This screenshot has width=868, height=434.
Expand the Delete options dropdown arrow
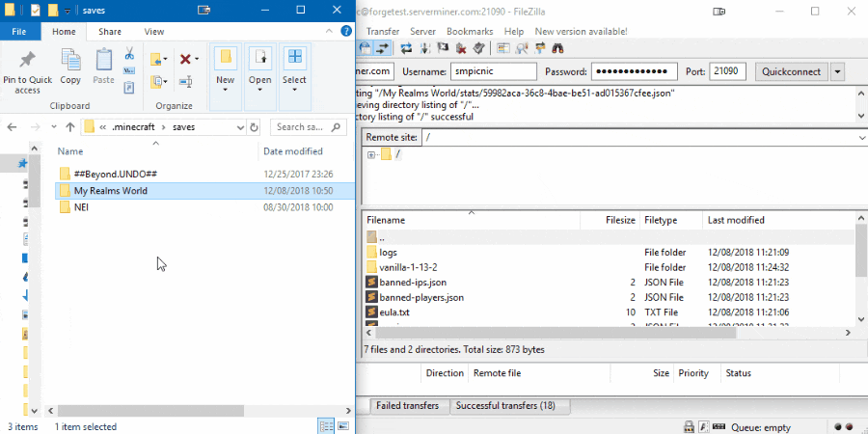click(x=197, y=59)
